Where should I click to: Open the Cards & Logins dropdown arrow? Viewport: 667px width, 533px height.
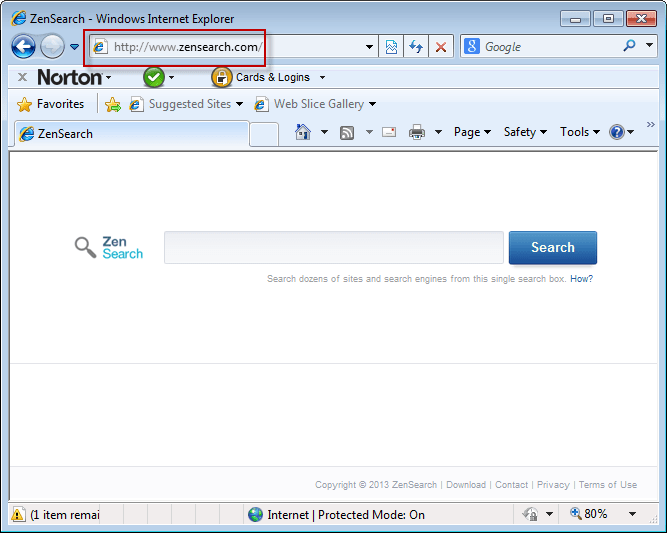click(x=322, y=77)
